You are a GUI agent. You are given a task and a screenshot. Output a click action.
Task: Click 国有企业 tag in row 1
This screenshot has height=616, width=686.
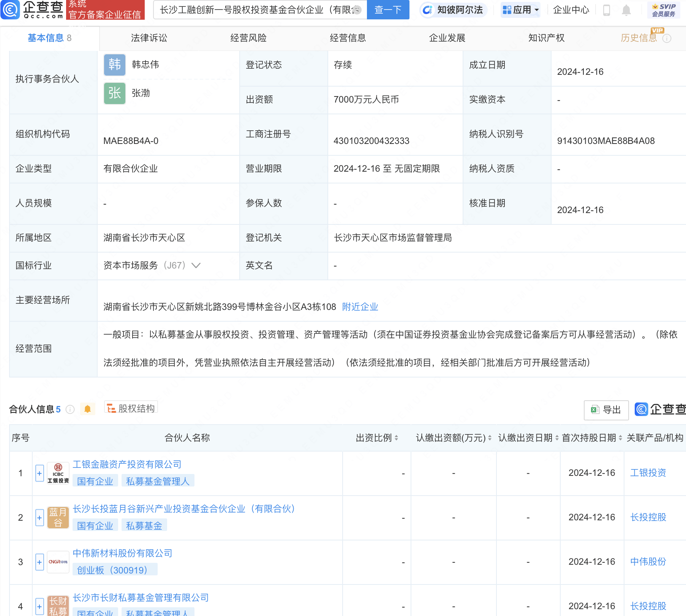pos(95,481)
